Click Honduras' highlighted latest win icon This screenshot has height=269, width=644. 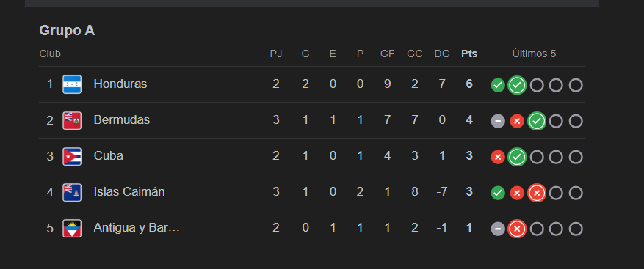click(x=517, y=85)
